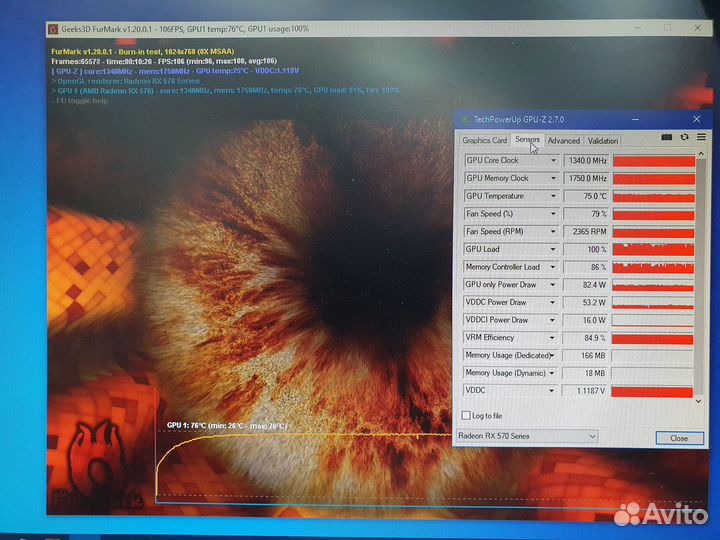This screenshot has height=540, width=720.
Task: Click the Close button in GPU-Z
Action: click(679, 438)
